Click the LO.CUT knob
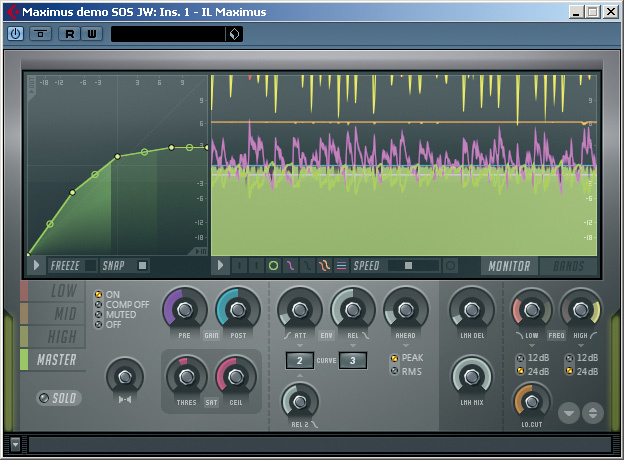The height and width of the screenshot is (460, 624). click(532, 402)
